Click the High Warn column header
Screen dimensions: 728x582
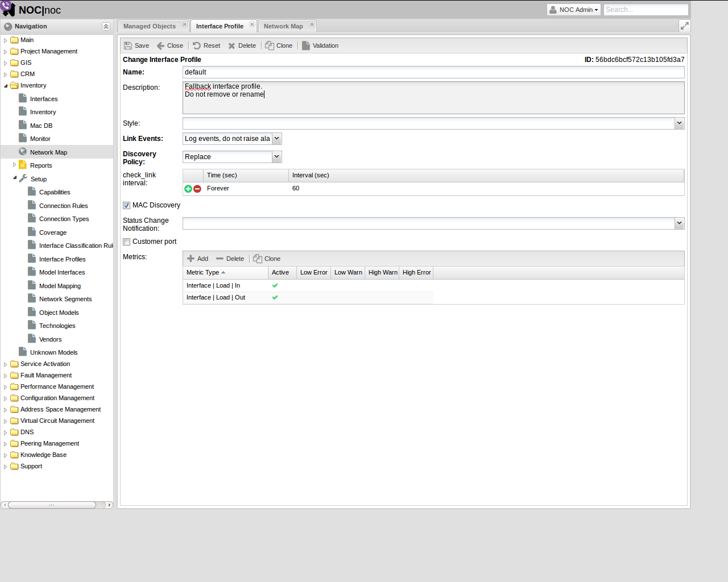click(x=382, y=273)
